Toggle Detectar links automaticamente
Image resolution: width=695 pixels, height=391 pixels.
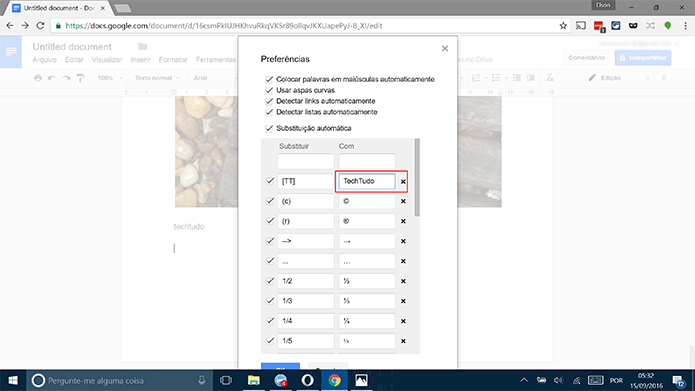[269, 102]
